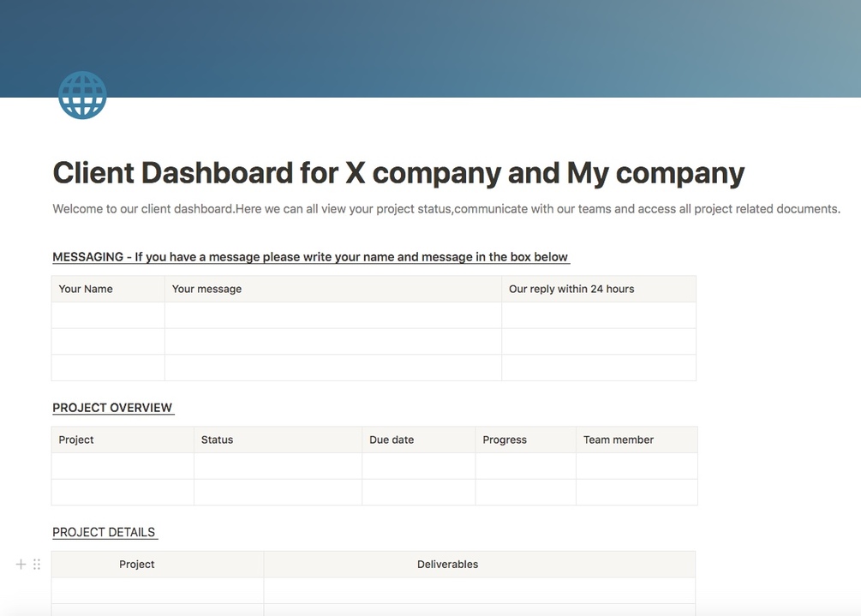Select the PROJECT DETAILS heading
The height and width of the screenshot is (616, 861).
click(104, 532)
